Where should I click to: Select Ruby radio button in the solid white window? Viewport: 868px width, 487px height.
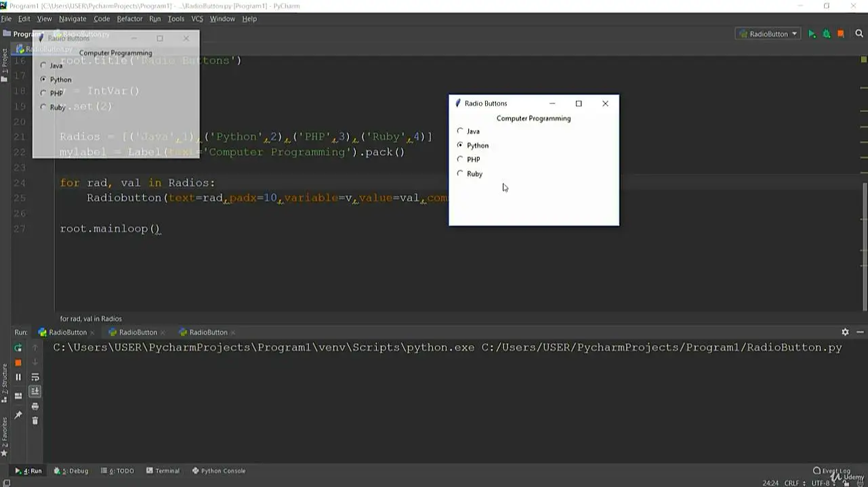click(x=460, y=173)
